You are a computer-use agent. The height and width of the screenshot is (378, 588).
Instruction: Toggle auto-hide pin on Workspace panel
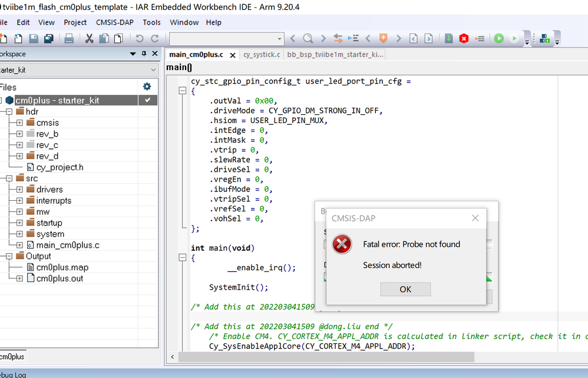143,54
